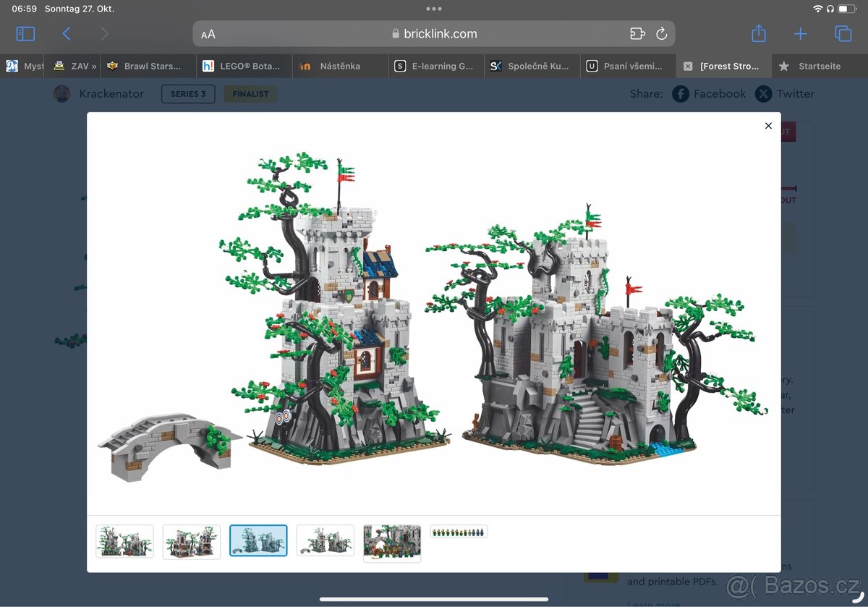The width and height of the screenshot is (868, 607).
Task: Reload the bricklink.com page
Action: point(662,33)
